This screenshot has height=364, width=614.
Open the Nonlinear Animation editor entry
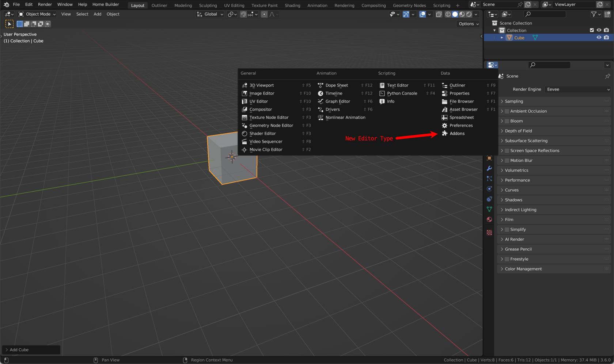345,118
